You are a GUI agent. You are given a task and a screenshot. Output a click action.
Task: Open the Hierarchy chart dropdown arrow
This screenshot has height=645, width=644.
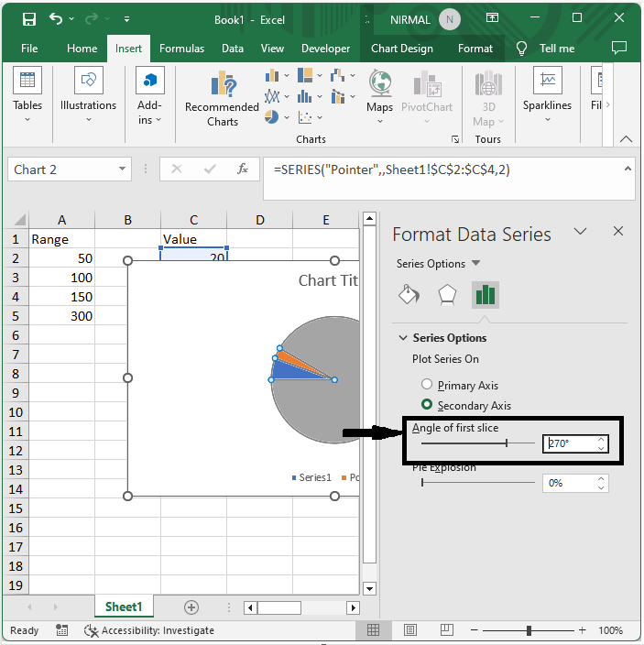(320, 76)
